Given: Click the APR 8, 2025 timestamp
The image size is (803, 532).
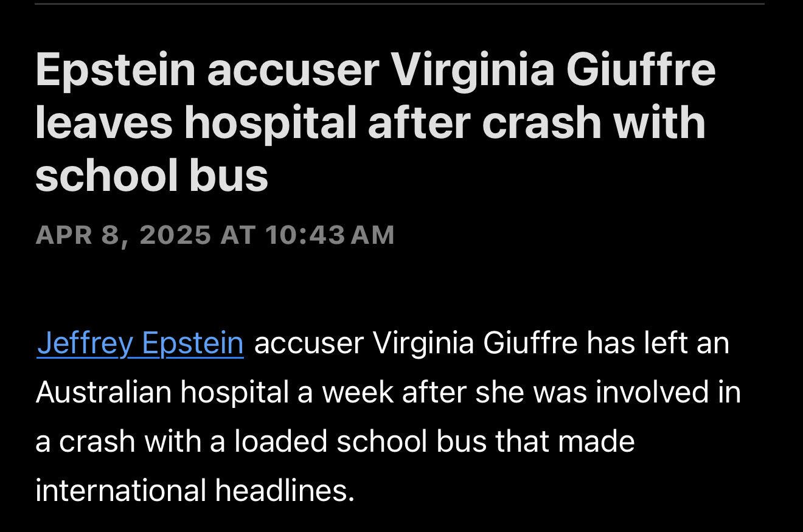Looking at the screenshot, I should point(215,235).
